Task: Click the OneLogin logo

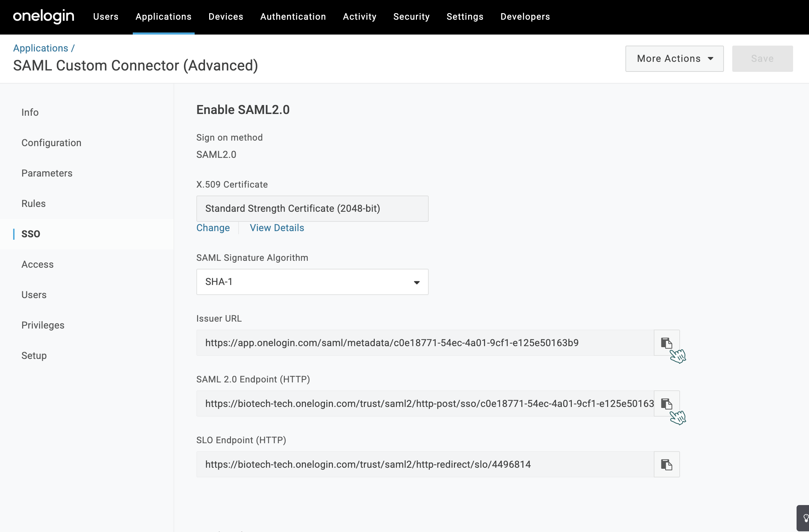Action: click(44, 17)
